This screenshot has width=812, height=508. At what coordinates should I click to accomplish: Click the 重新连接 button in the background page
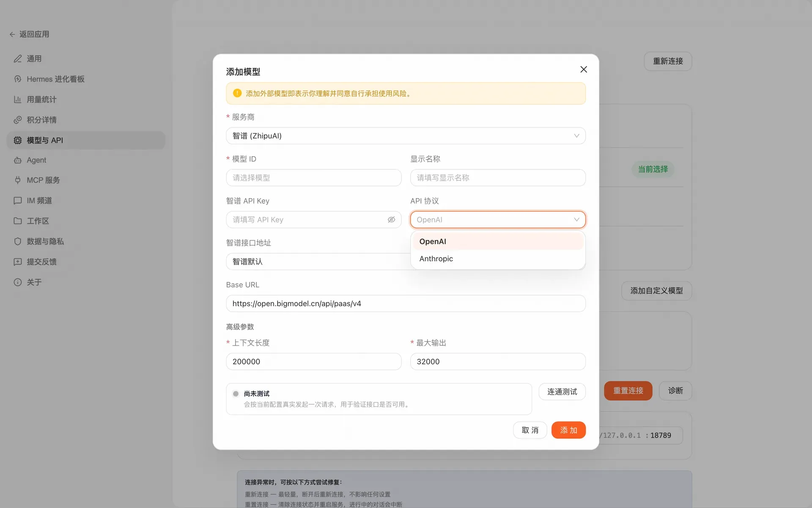point(668,61)
